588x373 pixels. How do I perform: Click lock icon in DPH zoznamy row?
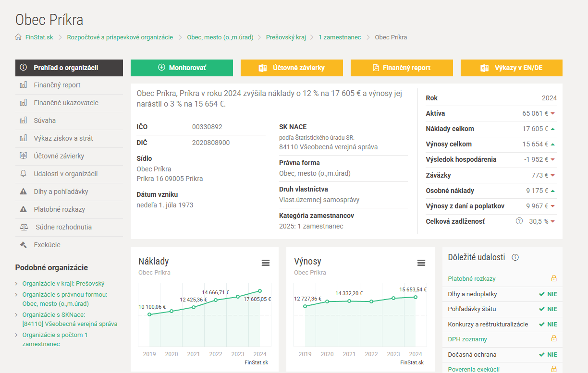point(553,339)
